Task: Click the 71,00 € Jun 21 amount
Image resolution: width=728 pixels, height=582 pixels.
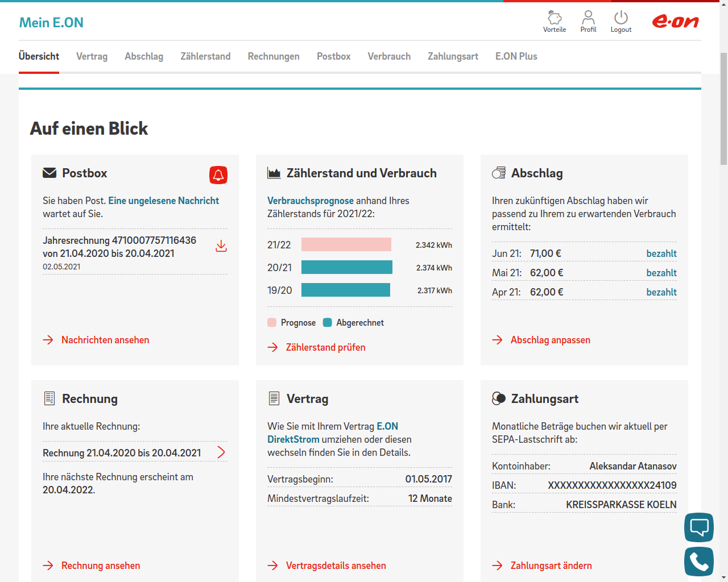Action: pos(545,253)
